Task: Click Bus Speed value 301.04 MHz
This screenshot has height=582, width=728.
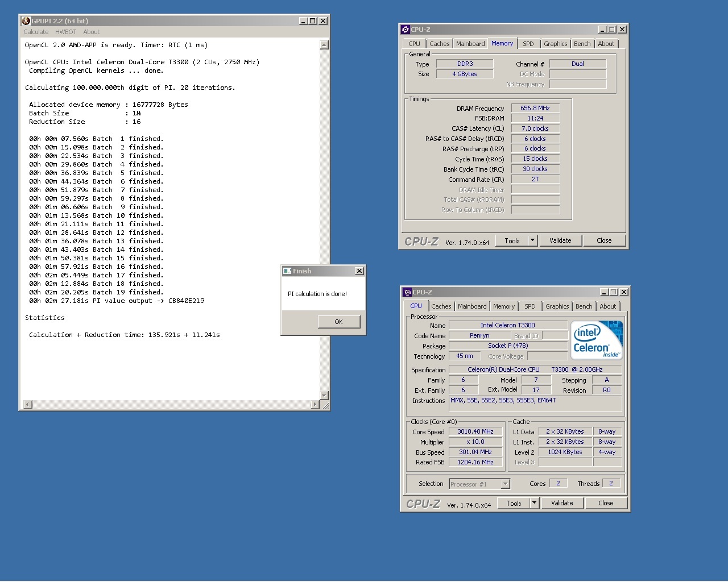Action: pos(475,452)
